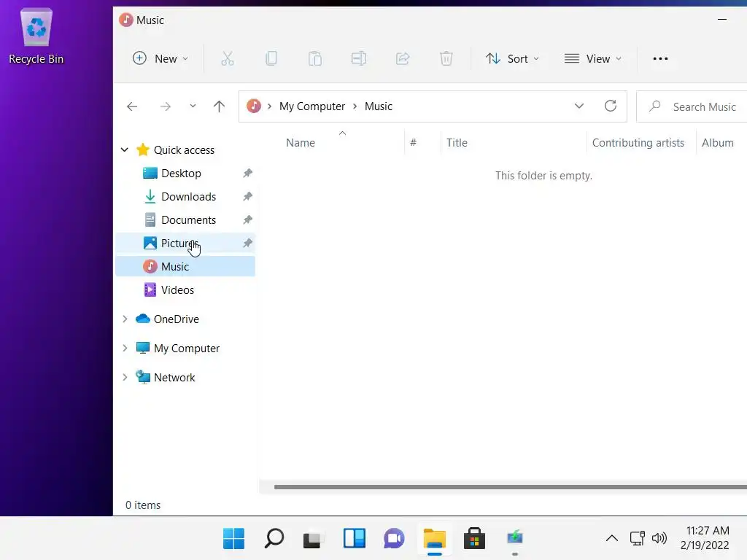747x560 pixels.
Task: Click the Paste clipboard icon
Action: coord(315,58)
